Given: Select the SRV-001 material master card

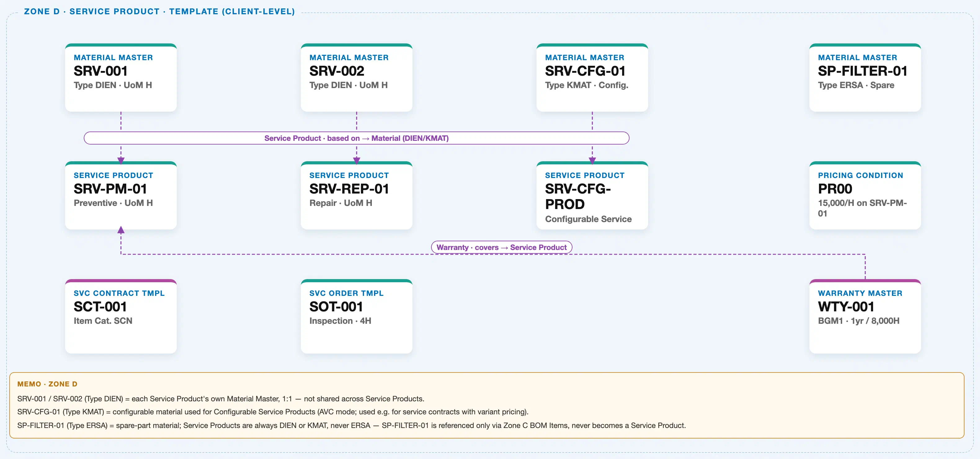Looking at the screenshot, I should 121,78.
